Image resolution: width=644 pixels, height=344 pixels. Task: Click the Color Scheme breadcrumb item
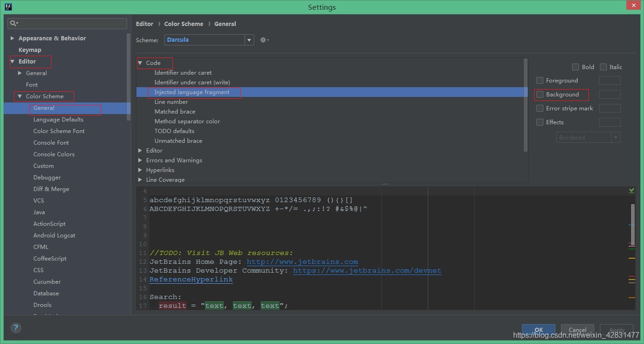184,24
